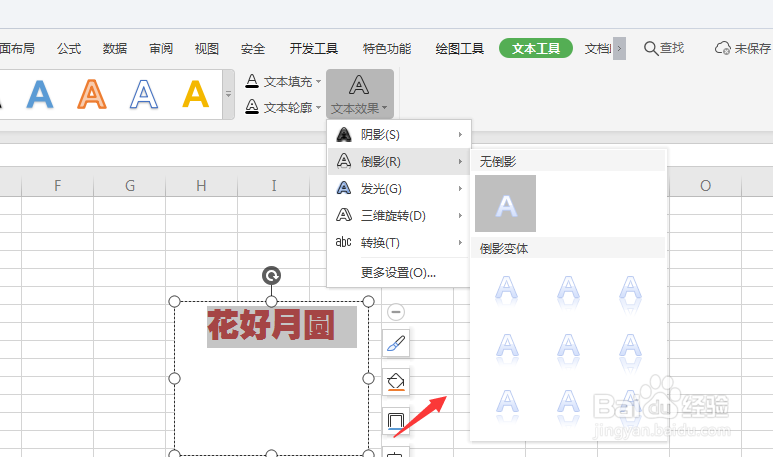Viewport: 773px width, 457px height.
Task: Click the 倒影 reflection A icon
Action: coord(344,161)
